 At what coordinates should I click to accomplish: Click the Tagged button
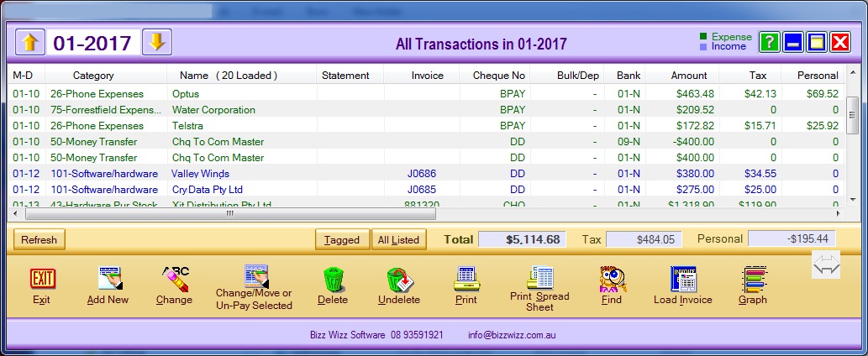(341, 239)
